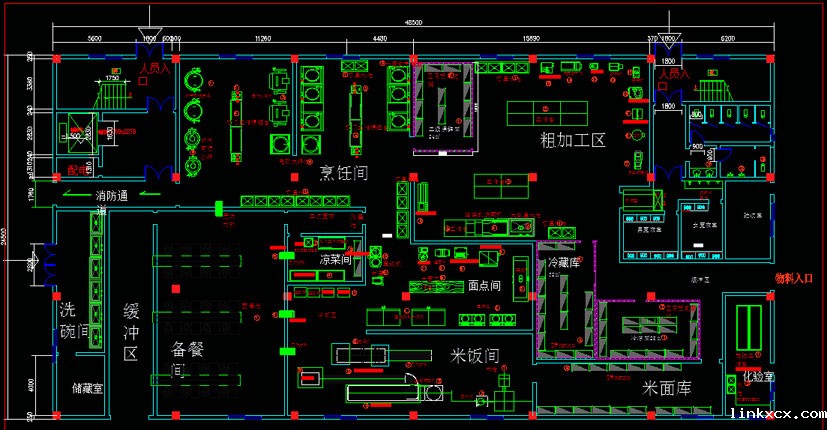Click the 储藏室 room label
Image resolution: width=827 pixels, height=430 pixels.
pos(87,387)
